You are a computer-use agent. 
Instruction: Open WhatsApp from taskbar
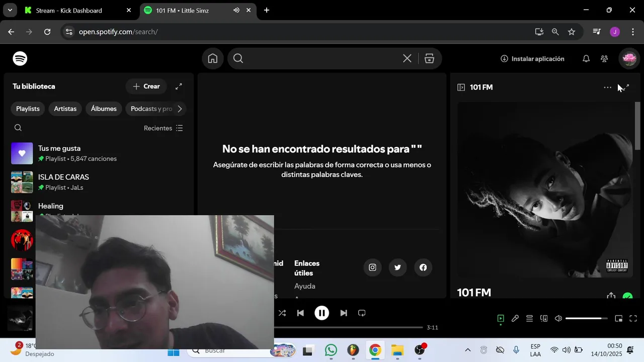(x=331, y=350)
